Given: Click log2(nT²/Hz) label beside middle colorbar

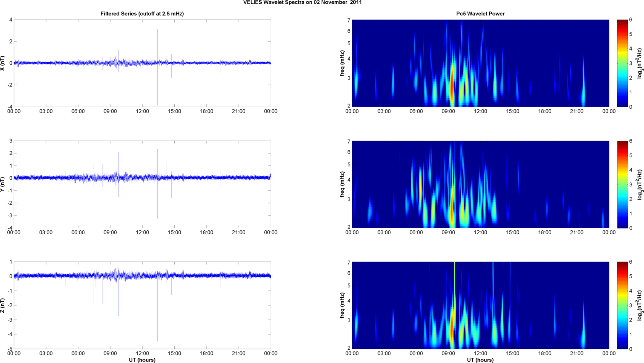Looking at the screenshot, I should tap(639, 184).
